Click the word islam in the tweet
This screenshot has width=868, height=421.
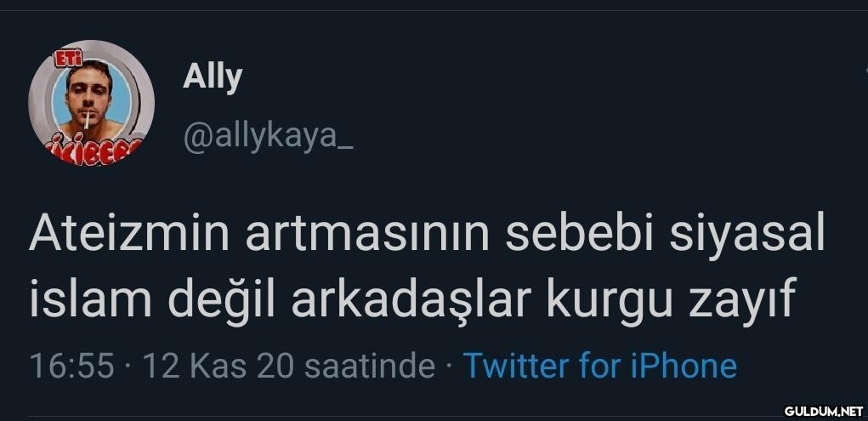tap(90, 299)
